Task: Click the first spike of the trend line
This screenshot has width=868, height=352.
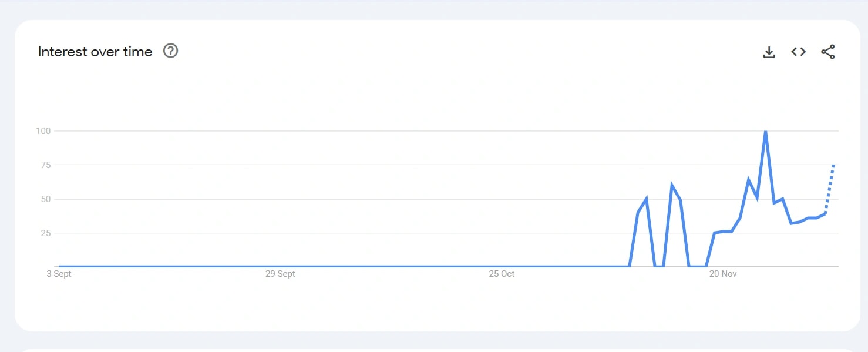Action: coord(646,199)
